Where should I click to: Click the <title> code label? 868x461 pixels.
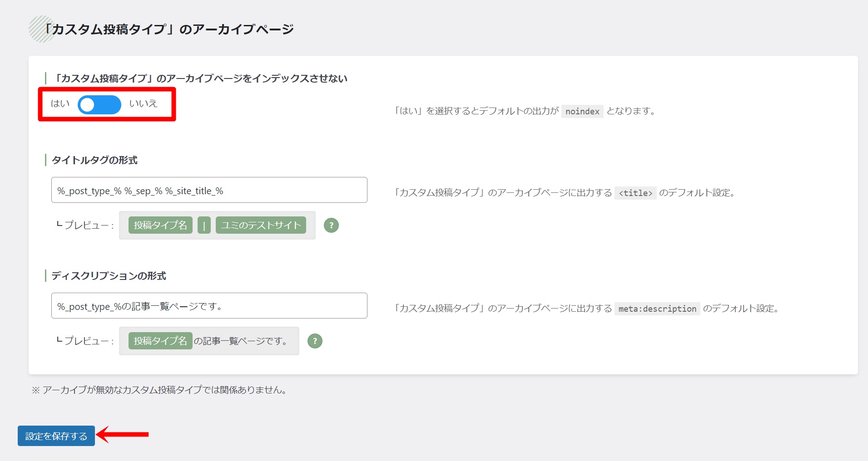pyautogui.click(x=635, y=193)
